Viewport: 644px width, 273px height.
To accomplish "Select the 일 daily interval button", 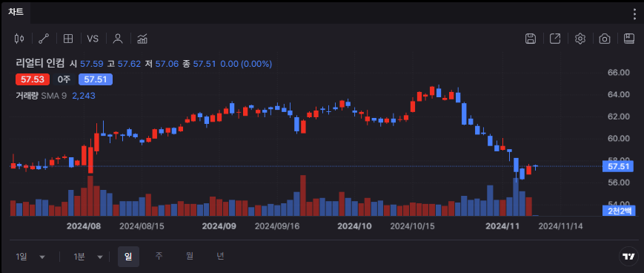I will click(128, 256).
